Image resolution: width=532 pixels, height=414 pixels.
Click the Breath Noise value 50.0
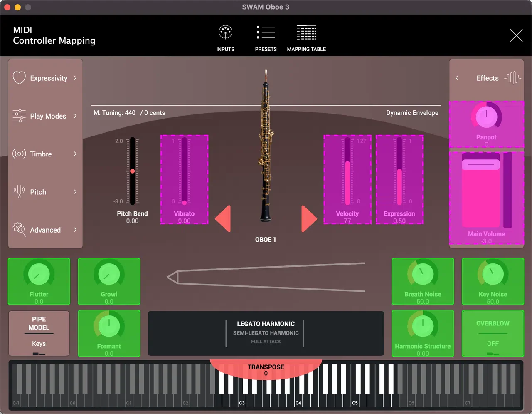[423, 301]
